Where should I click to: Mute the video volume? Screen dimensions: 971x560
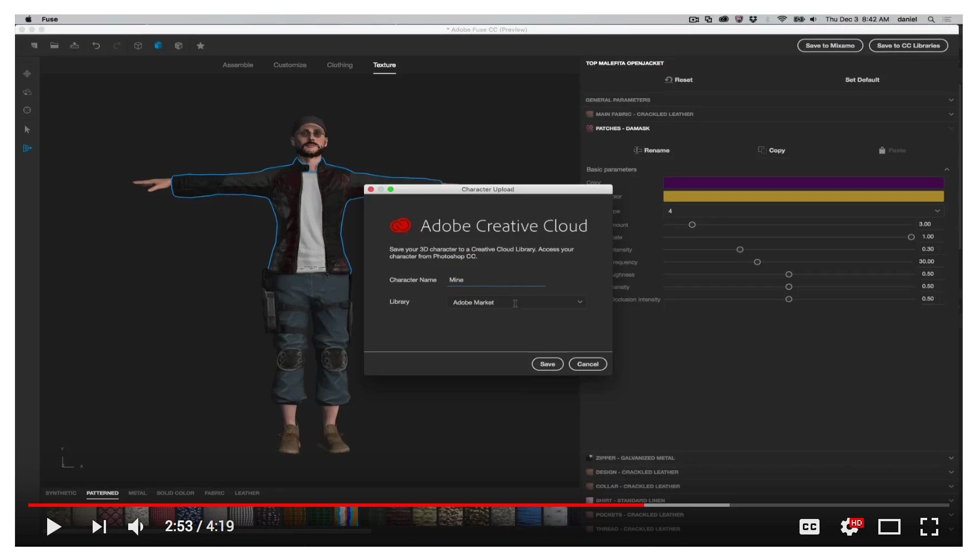click(x=135, y=527)
